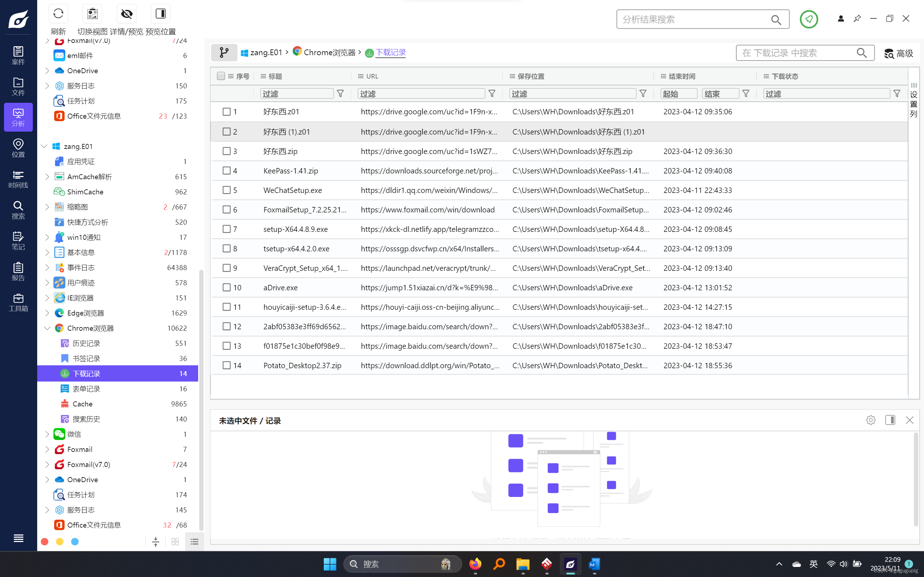The image size is (924, 577).
Task: Check the checkbox for row 4 KeePass-1.41.zip
Action: click(x=226, y=171)
